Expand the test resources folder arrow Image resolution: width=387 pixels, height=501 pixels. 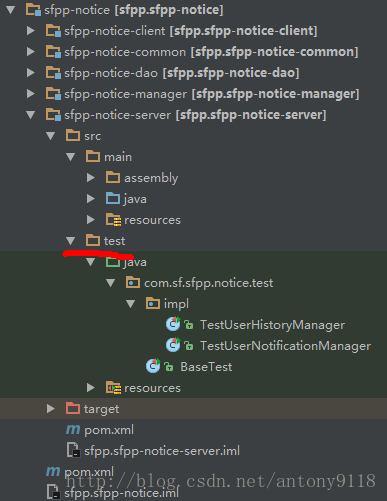(x=91, y=388)
